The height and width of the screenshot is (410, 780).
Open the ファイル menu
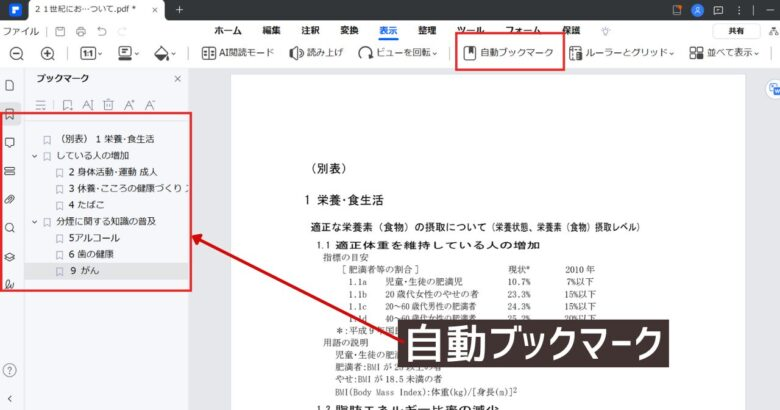pos(20,31)
